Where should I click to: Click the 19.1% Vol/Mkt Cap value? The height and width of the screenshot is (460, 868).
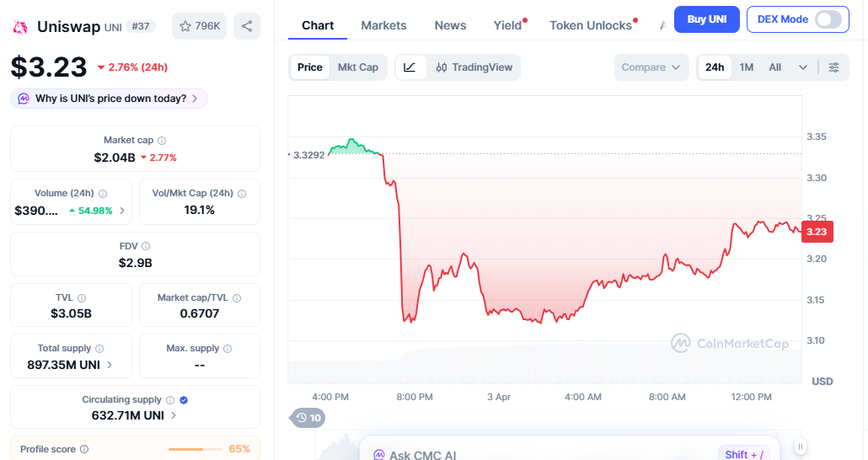tap(199, 211)
